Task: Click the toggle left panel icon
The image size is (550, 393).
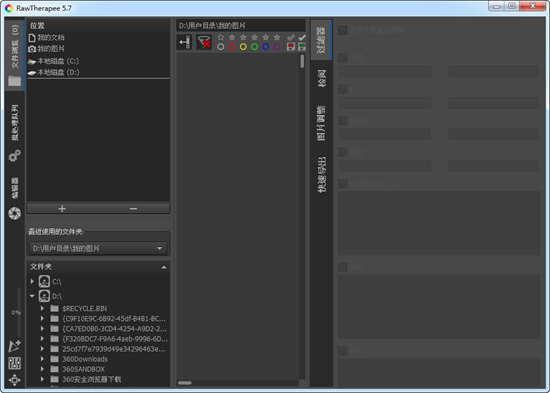Action: click(184, 42)
